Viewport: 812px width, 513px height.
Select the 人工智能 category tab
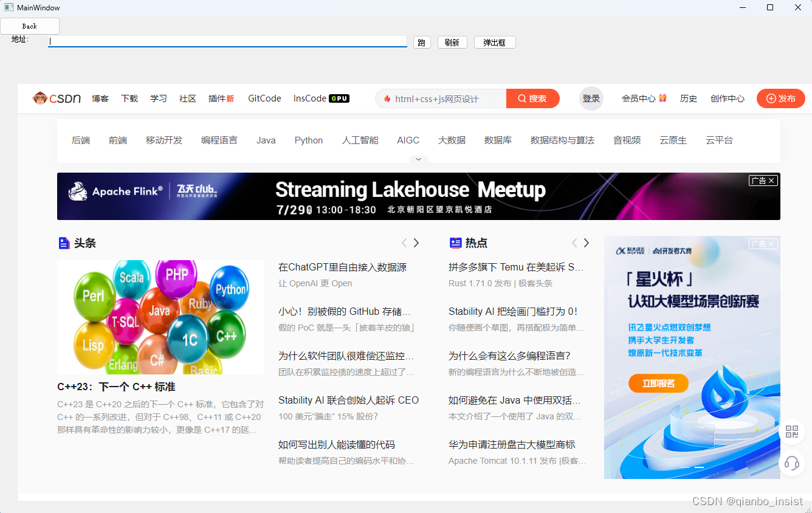pos(360,140)
